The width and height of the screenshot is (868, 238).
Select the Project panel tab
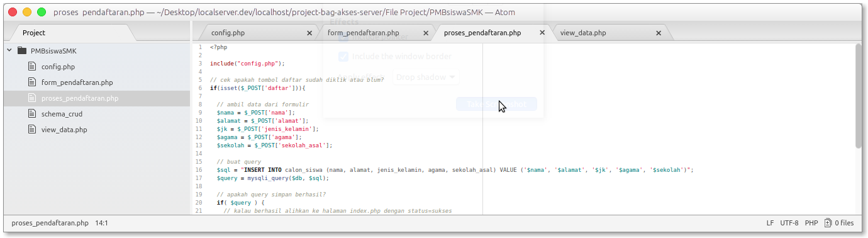[34, 33]
